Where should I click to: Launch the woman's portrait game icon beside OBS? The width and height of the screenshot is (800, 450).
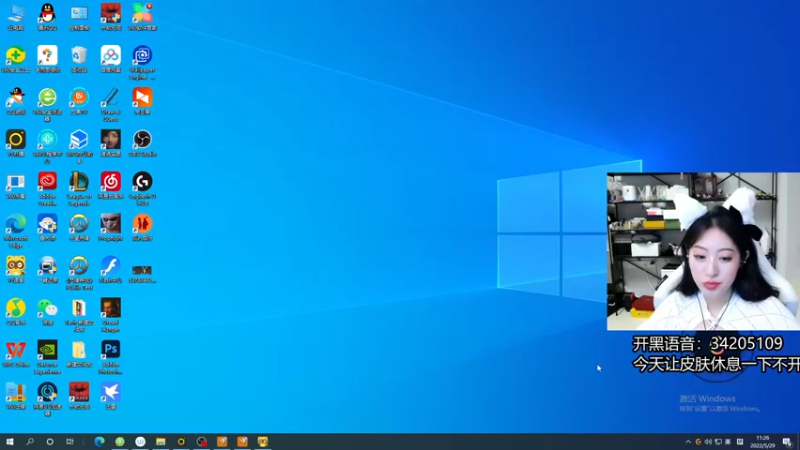point(111,143)
